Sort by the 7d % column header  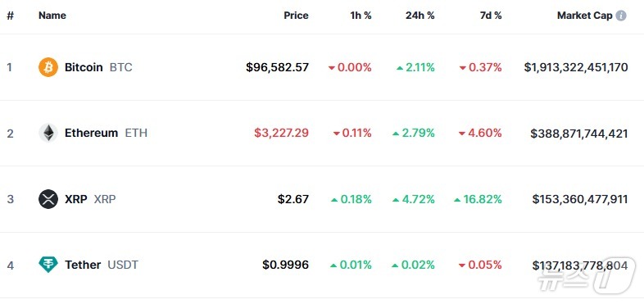click(491, 16)
